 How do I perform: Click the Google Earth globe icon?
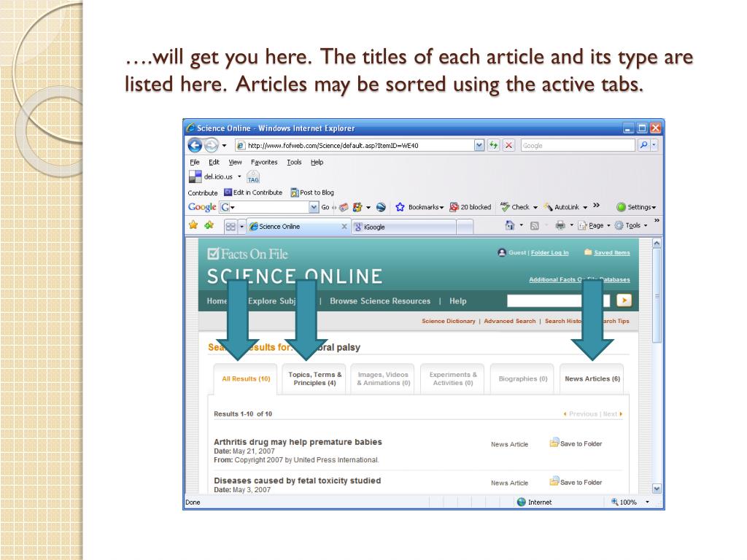[x=381, y=207]
